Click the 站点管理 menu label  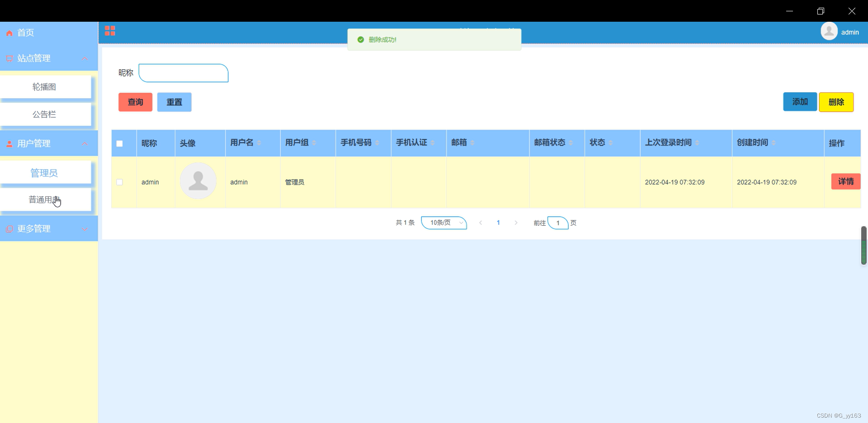click(34, 58)
